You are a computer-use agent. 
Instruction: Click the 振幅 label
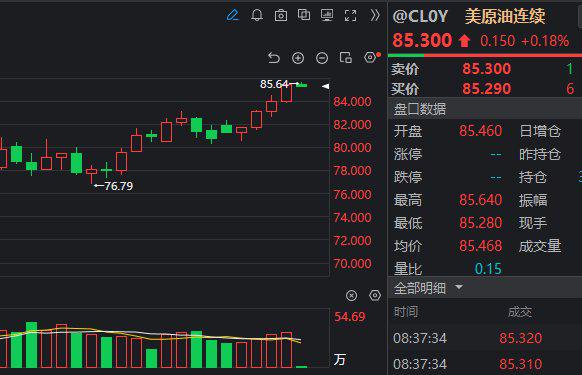coord(533,200)
